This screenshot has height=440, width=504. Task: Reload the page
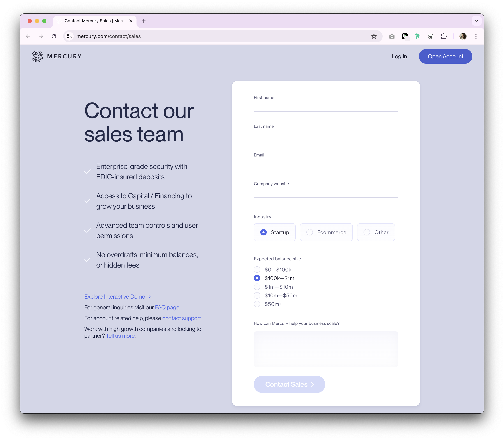[54, 36]
